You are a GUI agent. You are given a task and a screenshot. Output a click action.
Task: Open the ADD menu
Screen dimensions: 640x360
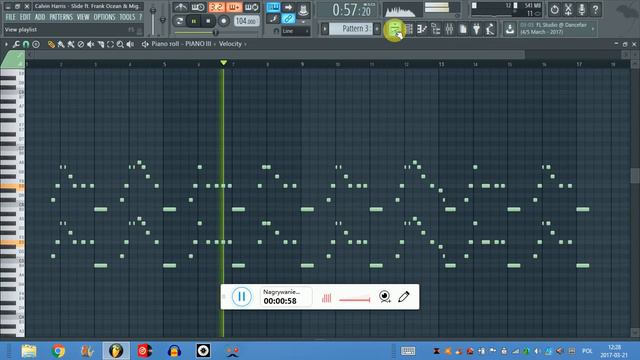(x=40, y=17)
